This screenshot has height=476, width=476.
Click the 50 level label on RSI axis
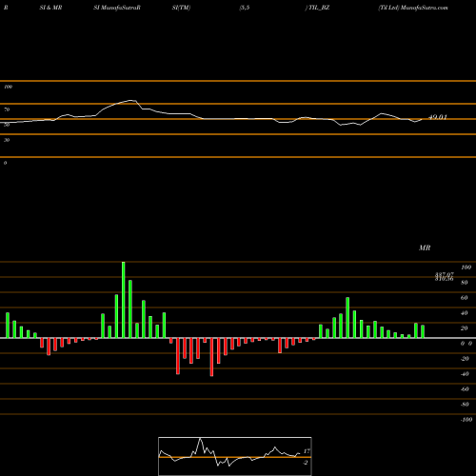[x=7, y=125]
